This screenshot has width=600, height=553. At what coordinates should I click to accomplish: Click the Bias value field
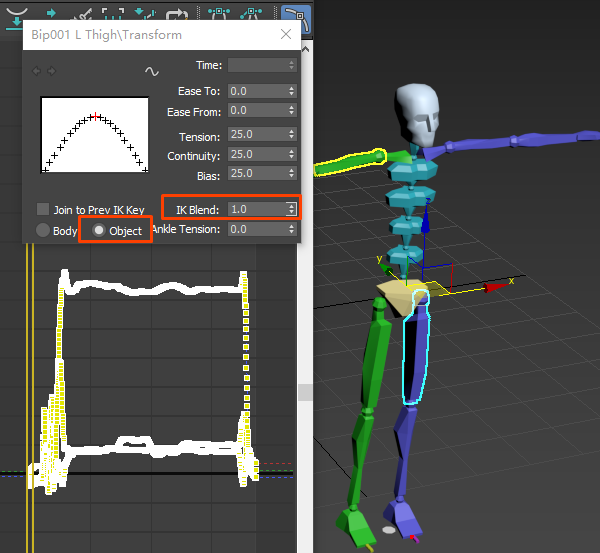pos(255,174)
